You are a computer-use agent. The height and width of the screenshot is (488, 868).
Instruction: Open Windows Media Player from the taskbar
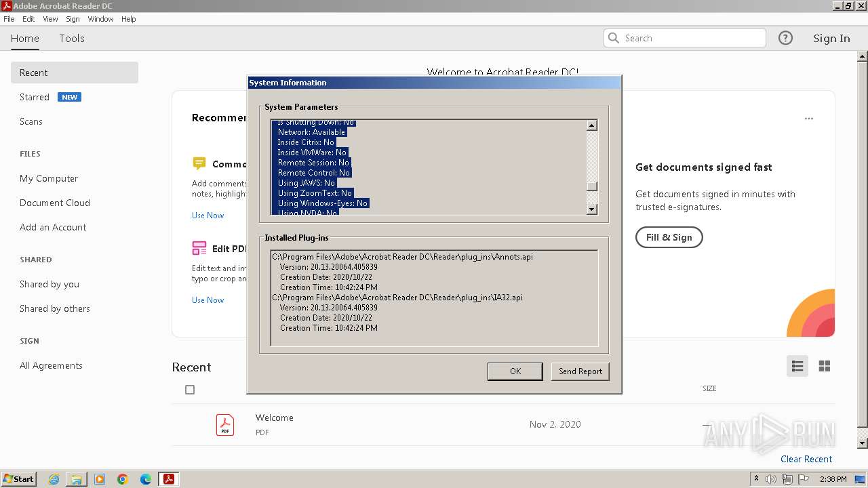pos(100,479)
